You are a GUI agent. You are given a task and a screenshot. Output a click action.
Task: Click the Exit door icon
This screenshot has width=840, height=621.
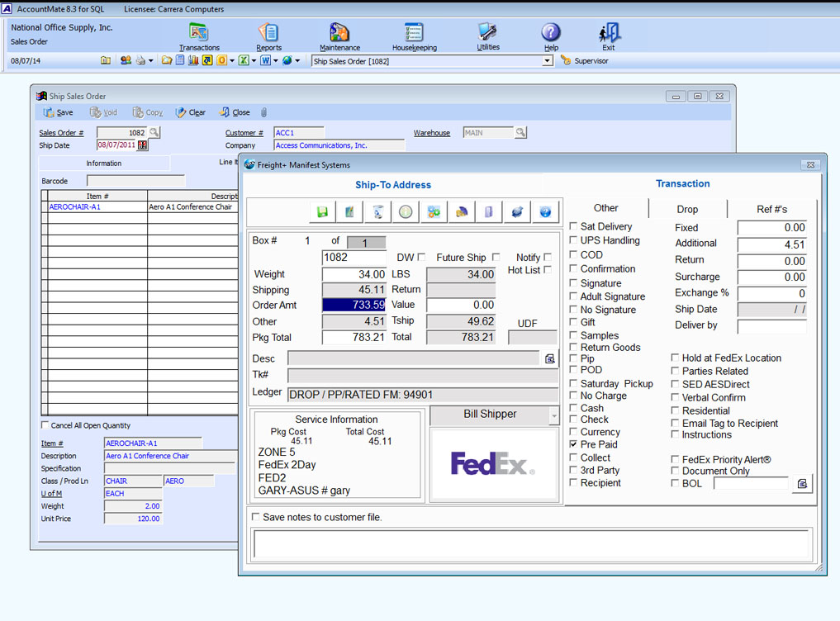click(609, 32)
